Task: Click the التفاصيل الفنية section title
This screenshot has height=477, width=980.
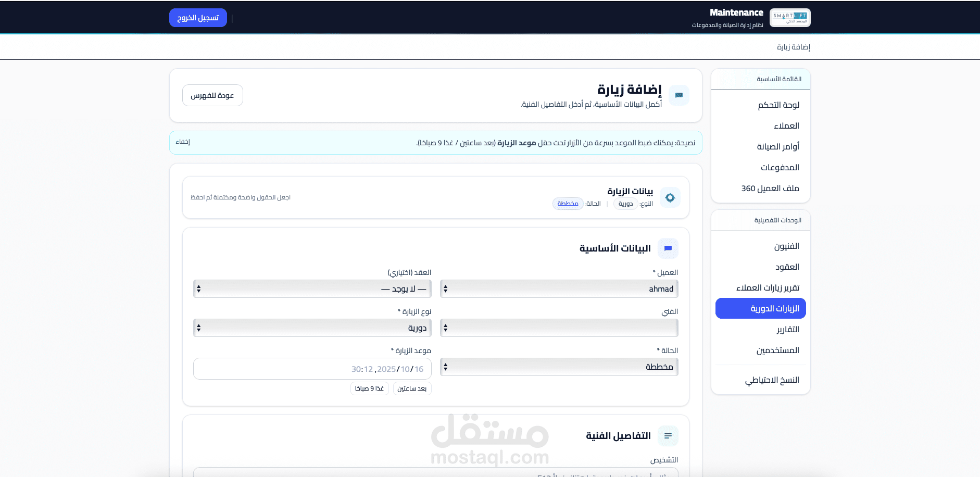Action: (x=618, y=436)
